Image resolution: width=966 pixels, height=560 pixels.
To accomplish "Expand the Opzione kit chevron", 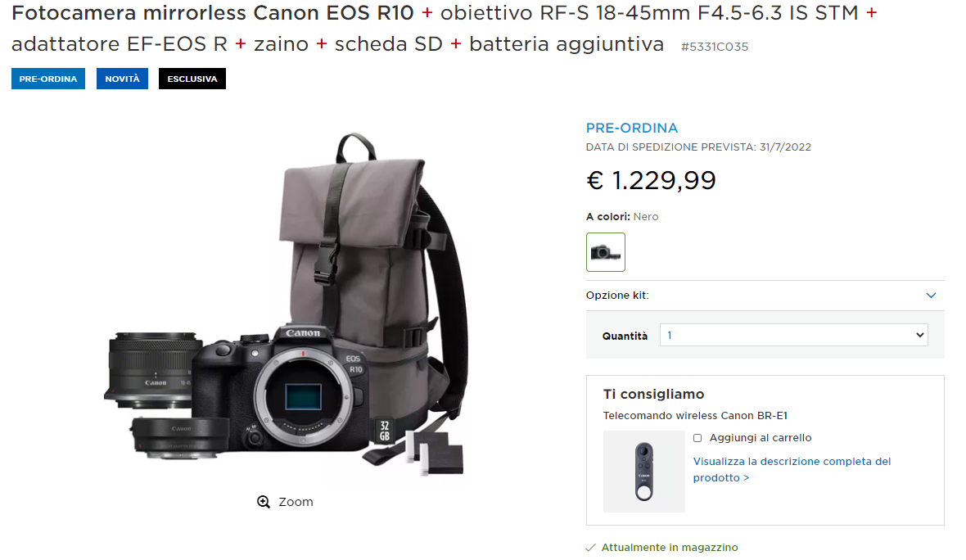I will point(931,296).
